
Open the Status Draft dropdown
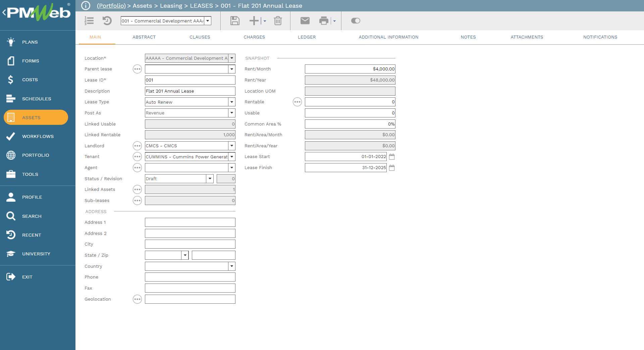pos(210,179)
